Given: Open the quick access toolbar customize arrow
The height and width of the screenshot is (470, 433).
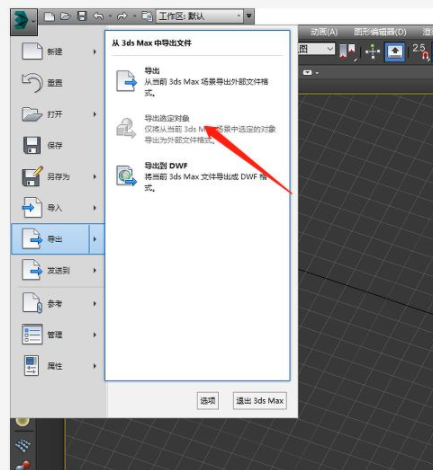Looking at the screenshot, I should [249, 16].
